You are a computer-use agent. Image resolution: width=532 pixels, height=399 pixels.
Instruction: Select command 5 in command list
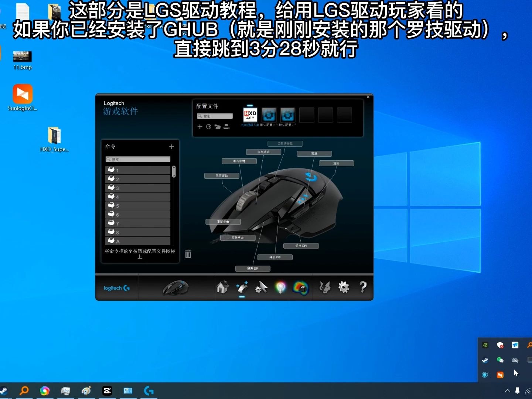[x=137, y=205]
